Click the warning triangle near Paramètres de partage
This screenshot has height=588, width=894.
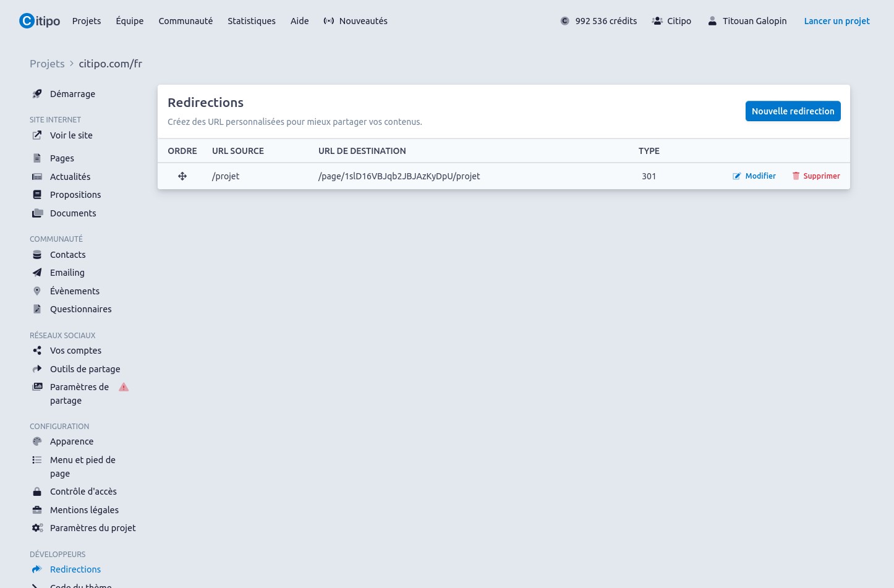tap(124, 387)
